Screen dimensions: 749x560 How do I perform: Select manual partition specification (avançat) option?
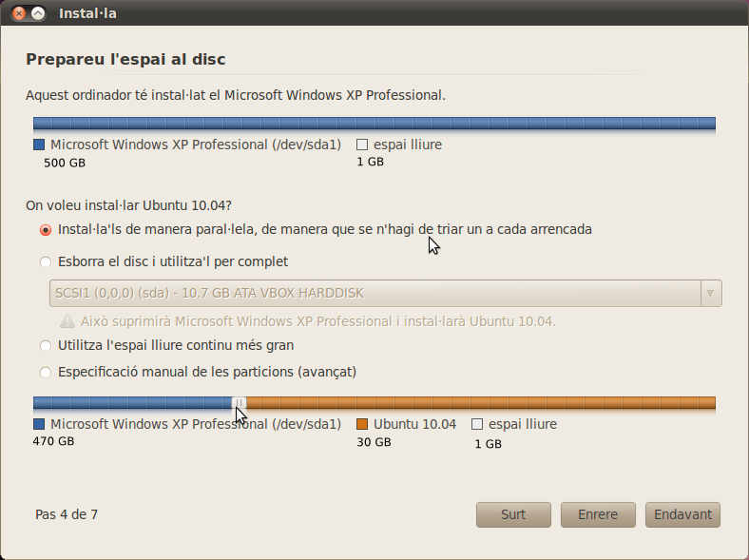tap(46, 372)
